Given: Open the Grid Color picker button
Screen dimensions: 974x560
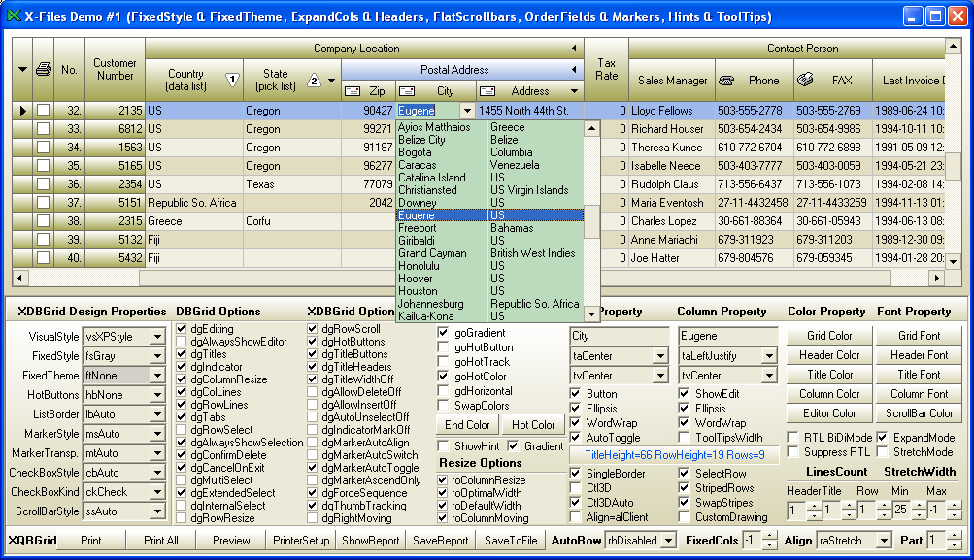Looking at the screenshot, I should click(x=829, y=336).
